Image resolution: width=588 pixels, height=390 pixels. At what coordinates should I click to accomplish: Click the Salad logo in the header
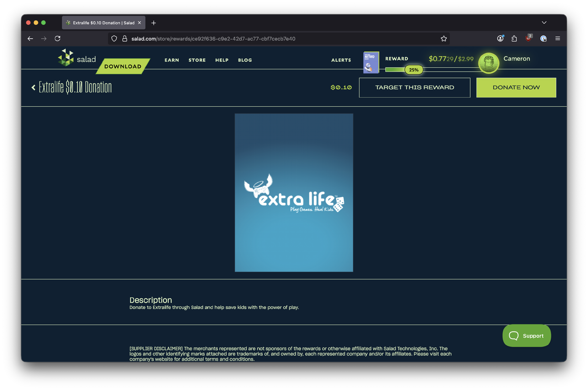(77, 58)
